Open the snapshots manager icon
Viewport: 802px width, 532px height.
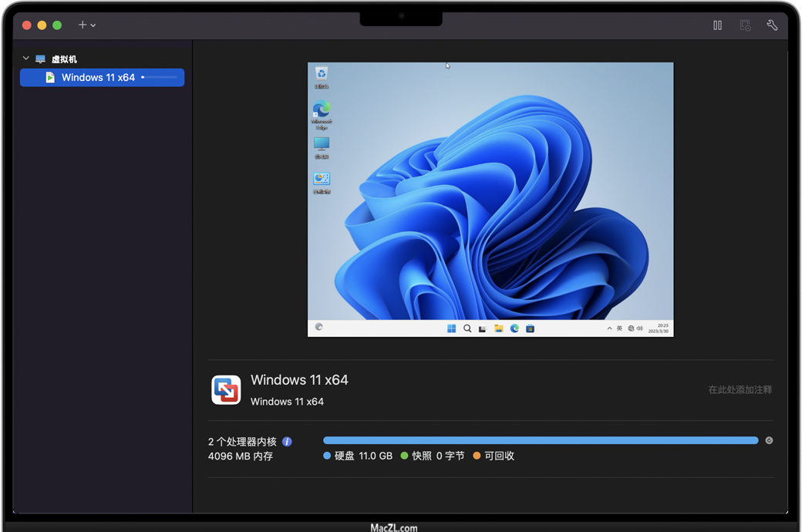(745, 25)
